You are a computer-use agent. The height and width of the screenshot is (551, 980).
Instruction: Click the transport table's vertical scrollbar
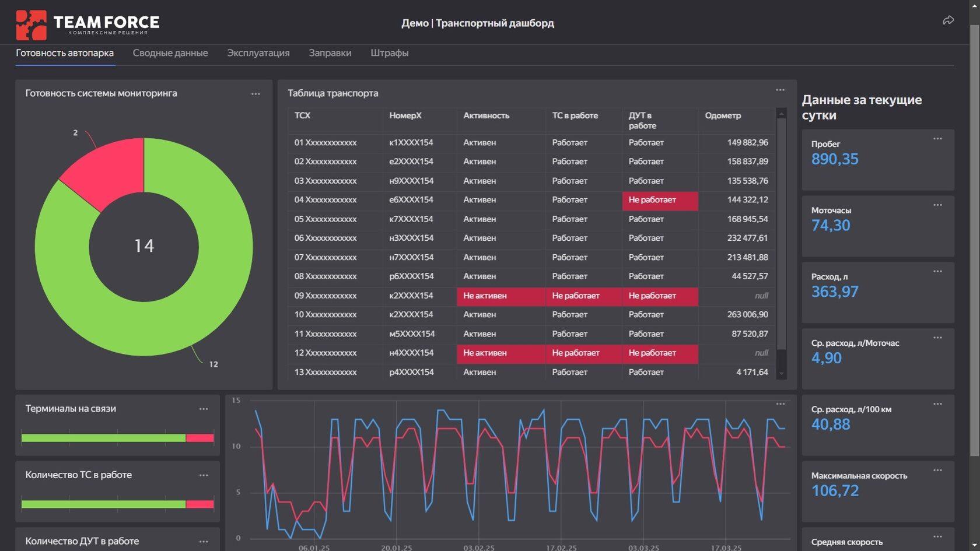[782, 233]
